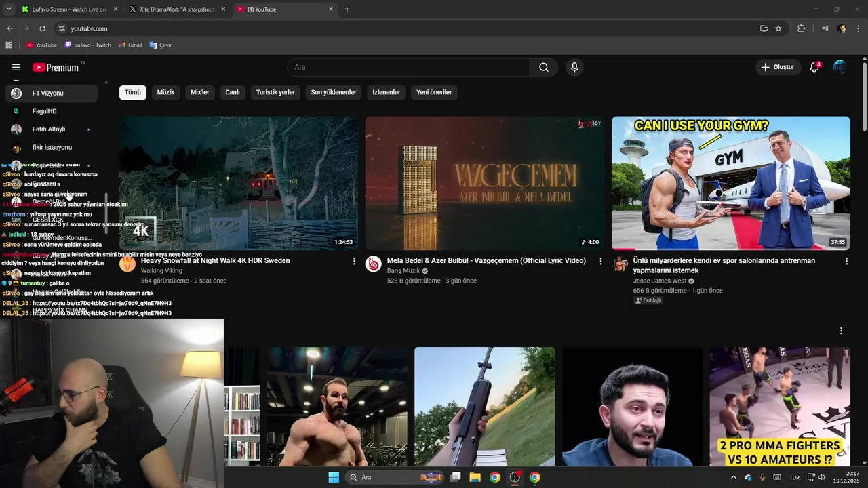Open the 2 Pro MMA Fighters short
Viewport: 868px width, 488px height.
[x=780, y=407]
